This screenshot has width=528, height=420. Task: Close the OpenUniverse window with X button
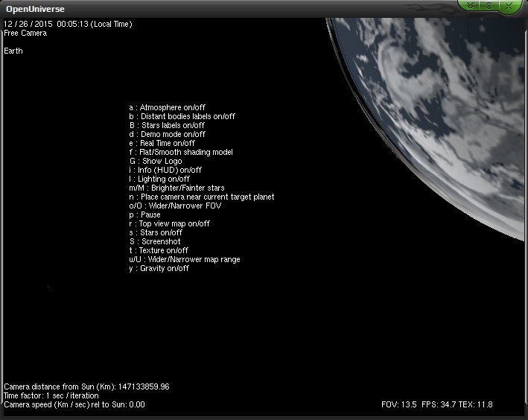pos(509,6)
